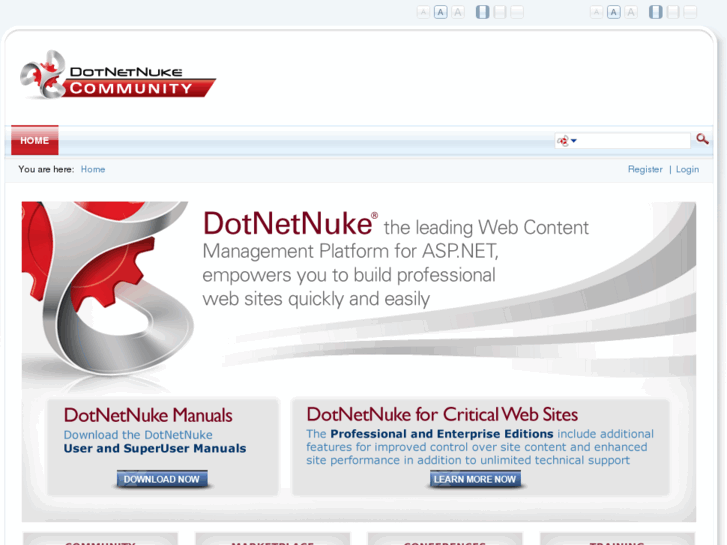Viewport: 727px width, 545px height.
Task: Click "DotNetNuke for Critical Web Sites" heading
Action: (442, 414)
